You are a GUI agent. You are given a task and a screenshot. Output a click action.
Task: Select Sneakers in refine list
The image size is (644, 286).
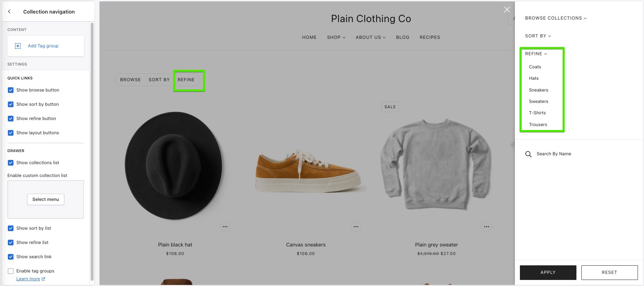(x=538, y=90)
